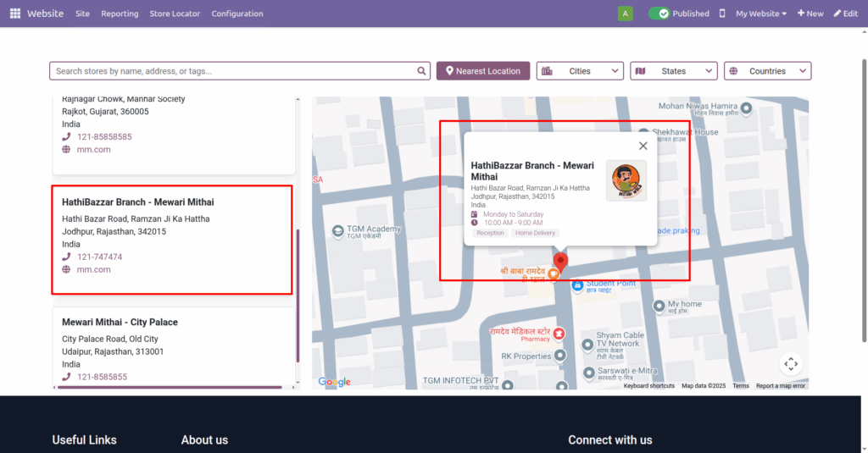This screenshot has width=868, height=453.
Task: Select the HathiBazzar Branch - Mewari Mithai card title
Action: coord(138,202)
